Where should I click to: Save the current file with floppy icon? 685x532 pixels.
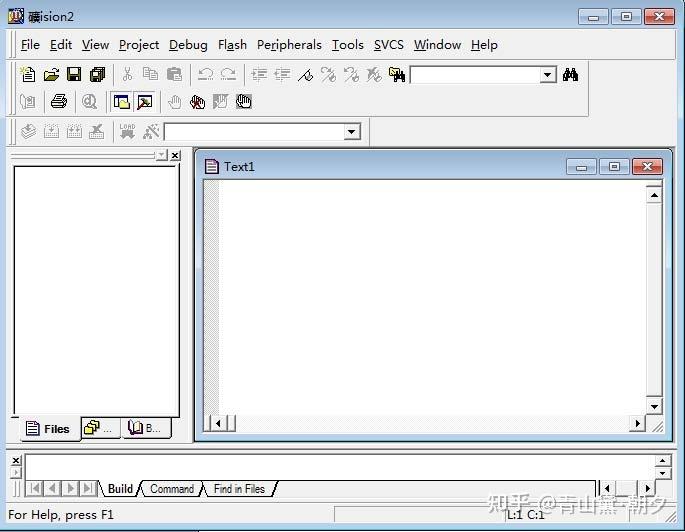tap(74, 75)
